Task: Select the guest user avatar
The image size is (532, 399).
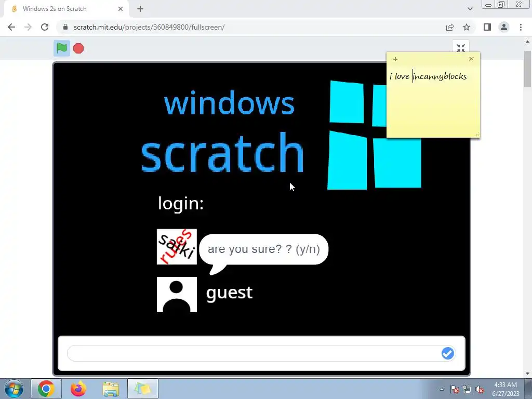Action: [x=177, y=295]
